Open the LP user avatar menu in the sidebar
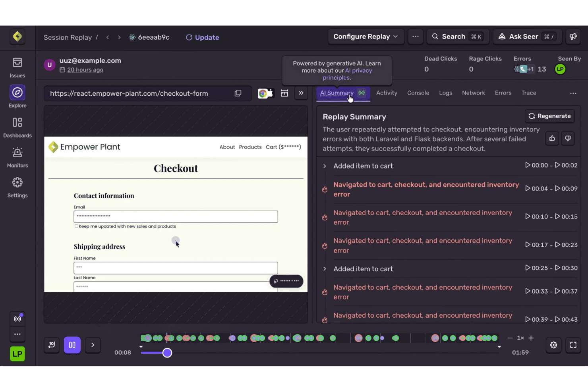Image resolution: width=588 pixels, height=392 pixels. click(17, 354)
